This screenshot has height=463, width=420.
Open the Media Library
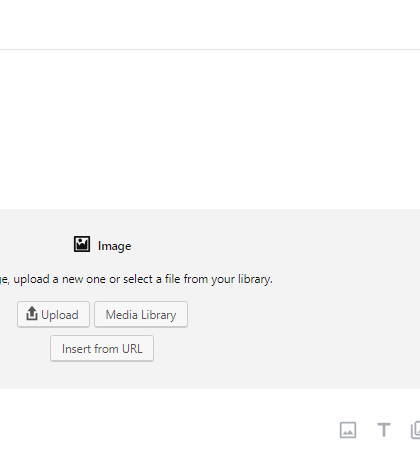141,314
